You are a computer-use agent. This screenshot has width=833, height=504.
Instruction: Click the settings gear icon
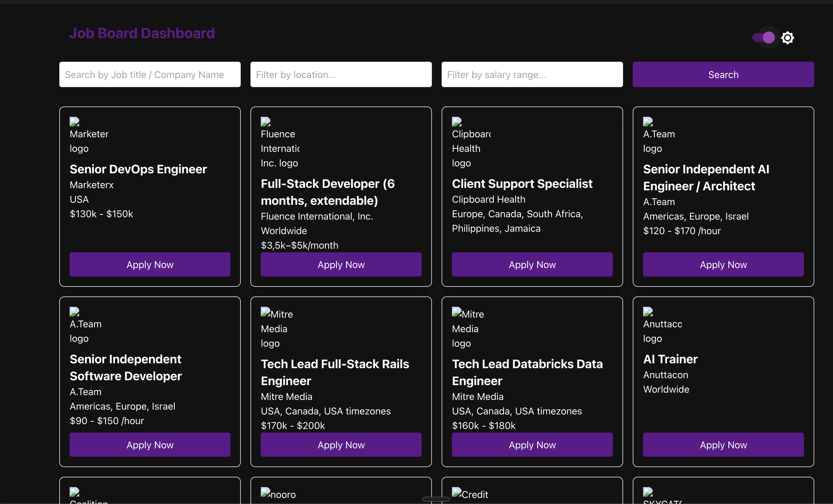pyautogui.click(x=788, y=38)
